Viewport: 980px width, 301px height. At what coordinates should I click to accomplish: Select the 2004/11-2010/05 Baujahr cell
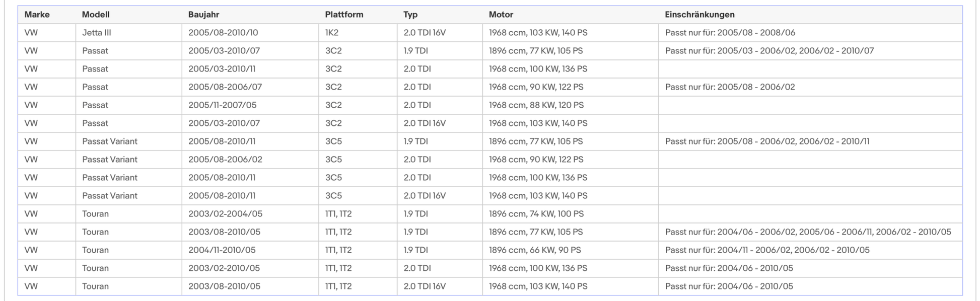click(x=222, y=250)
